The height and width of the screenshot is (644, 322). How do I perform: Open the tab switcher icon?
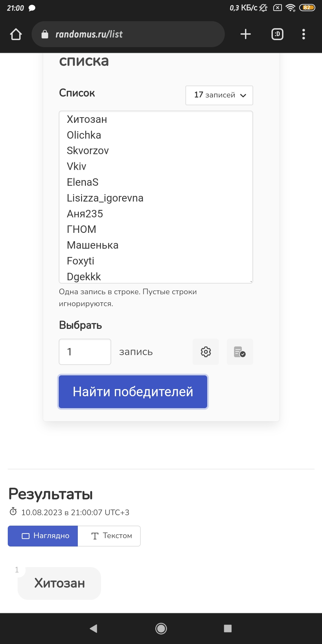pos(277,34)
